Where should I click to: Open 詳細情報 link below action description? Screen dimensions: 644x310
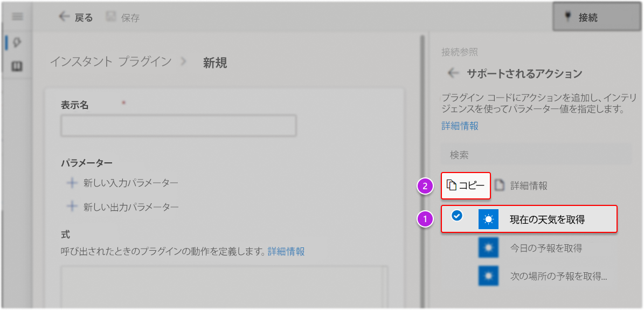[460, 126]
